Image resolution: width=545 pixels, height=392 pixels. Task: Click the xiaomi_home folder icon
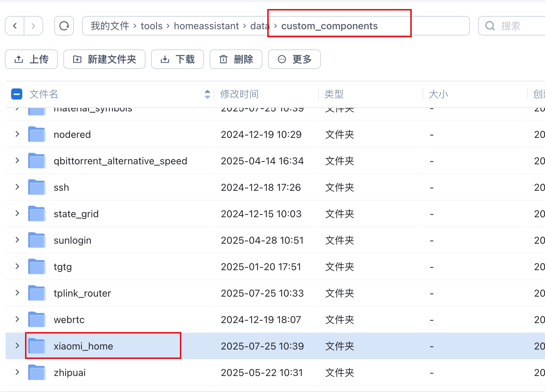click(37, 346)
